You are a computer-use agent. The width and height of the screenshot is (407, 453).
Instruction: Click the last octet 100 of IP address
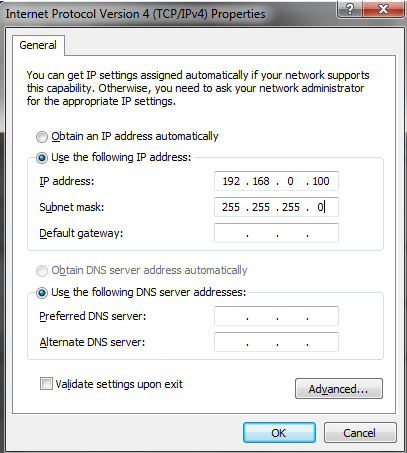[321, 181]
